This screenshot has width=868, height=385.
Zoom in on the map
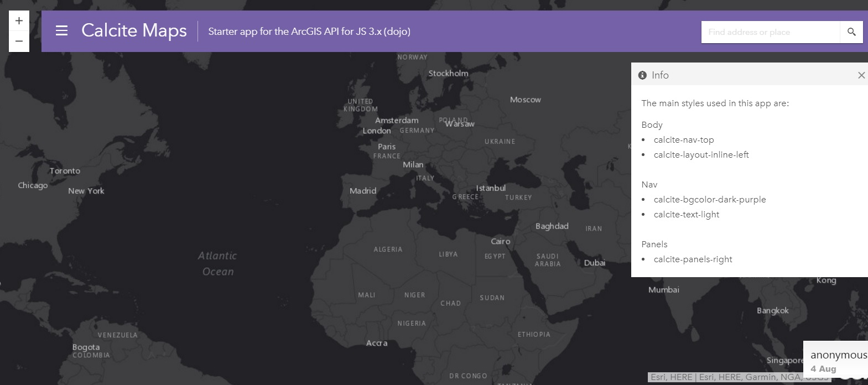tap(19, 21)
